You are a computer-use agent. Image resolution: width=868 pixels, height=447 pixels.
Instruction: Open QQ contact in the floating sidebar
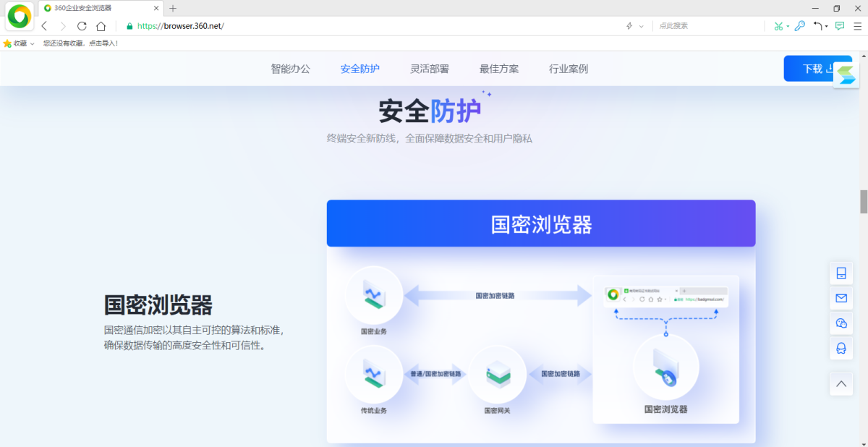841,349
